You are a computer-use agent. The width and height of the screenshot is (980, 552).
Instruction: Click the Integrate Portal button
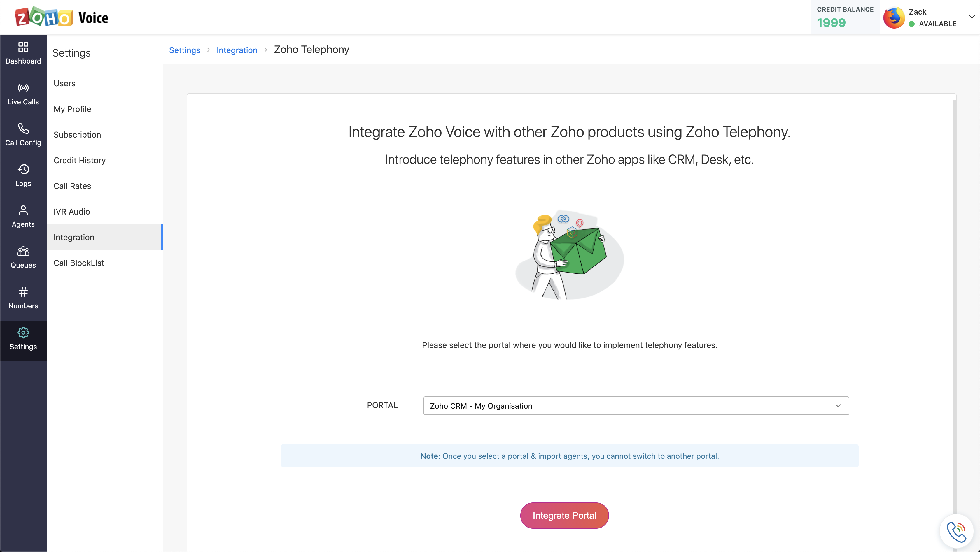[564, 516]
